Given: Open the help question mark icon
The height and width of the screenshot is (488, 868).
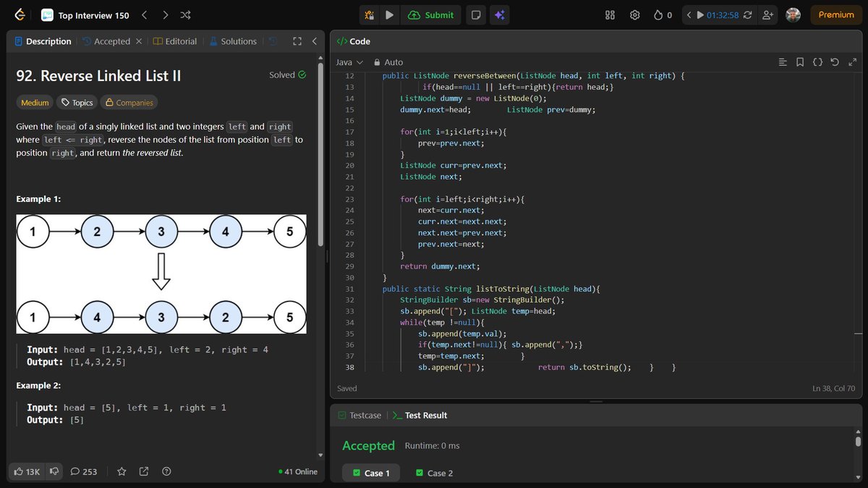Looking at the screenshot, I should pyautogui.click(x=166, y=471).
